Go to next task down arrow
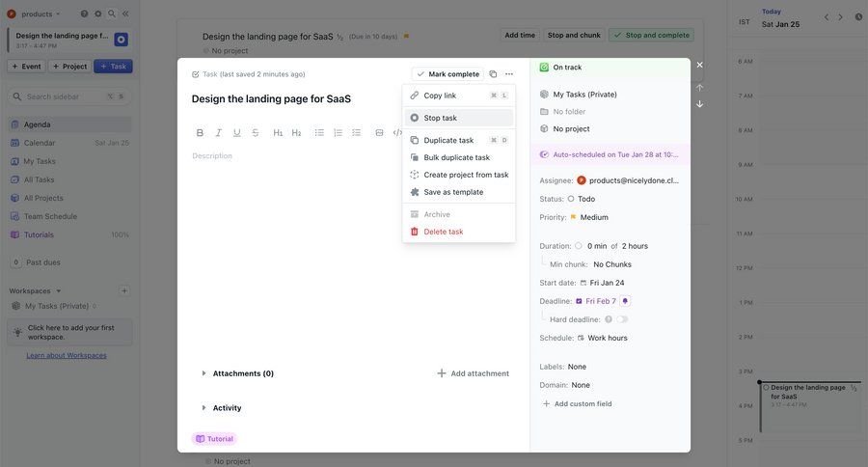Image resolution: width=868 pixels, height=467 pixels. point(700,104)
